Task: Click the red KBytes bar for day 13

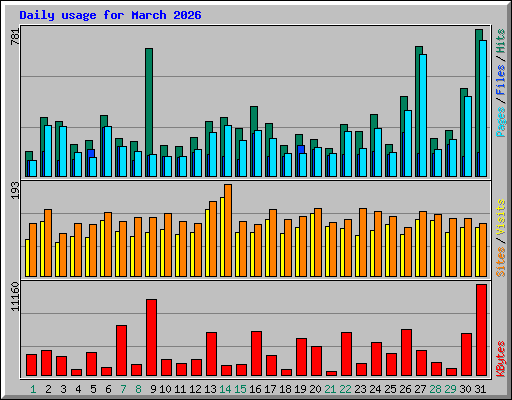Action: click(211, 354)
